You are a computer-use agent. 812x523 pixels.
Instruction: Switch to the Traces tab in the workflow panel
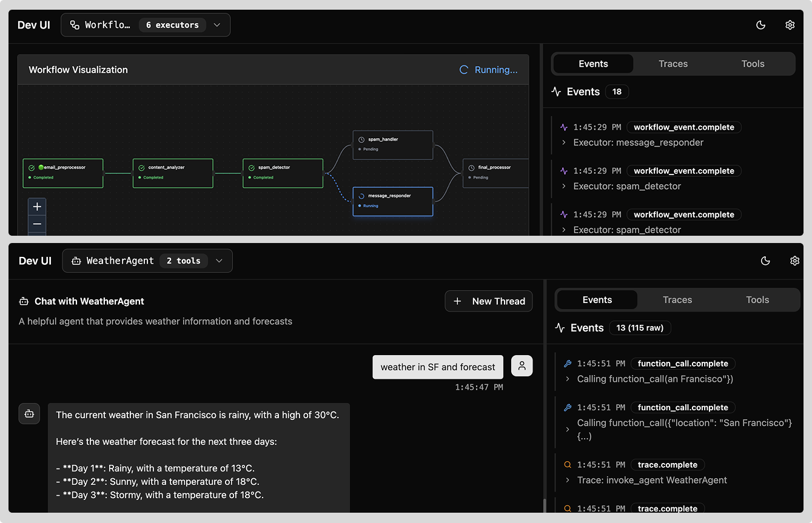click(x=673, y=64)
